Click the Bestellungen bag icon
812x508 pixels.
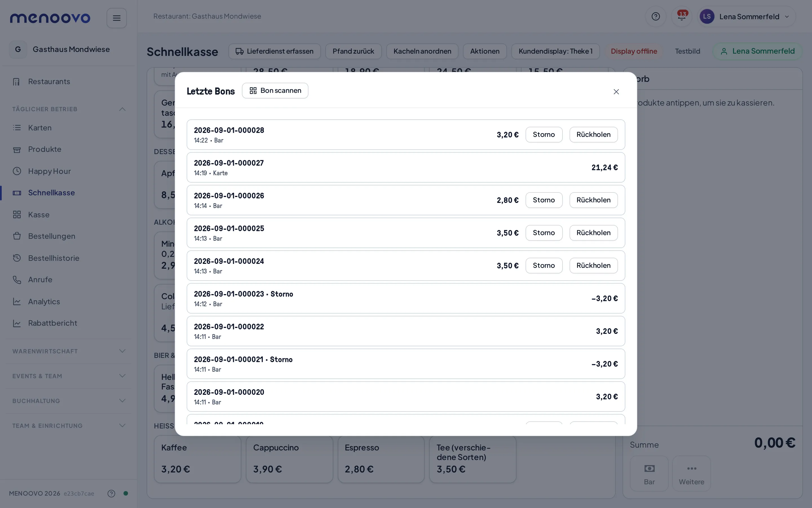click(x=17, y=236)
